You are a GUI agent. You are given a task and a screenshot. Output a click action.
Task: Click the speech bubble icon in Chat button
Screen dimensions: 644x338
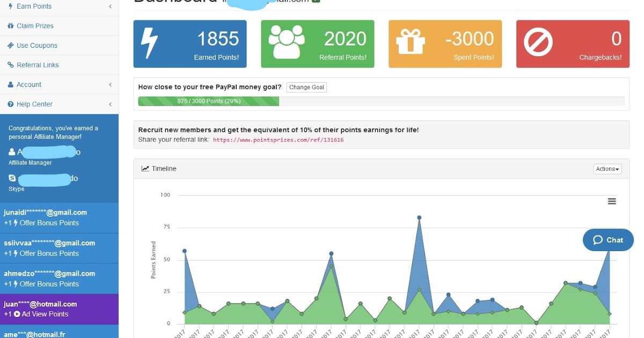[598, 240]
